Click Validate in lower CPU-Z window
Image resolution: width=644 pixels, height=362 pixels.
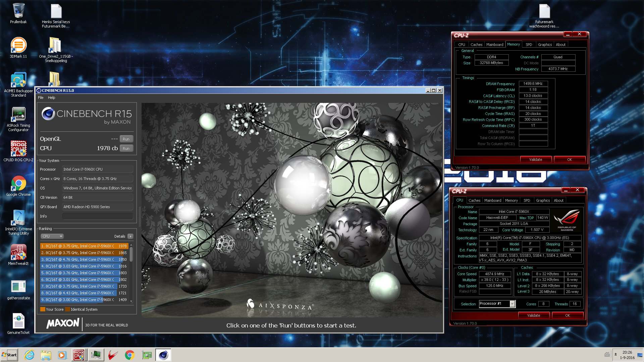(x=534, y=315)
